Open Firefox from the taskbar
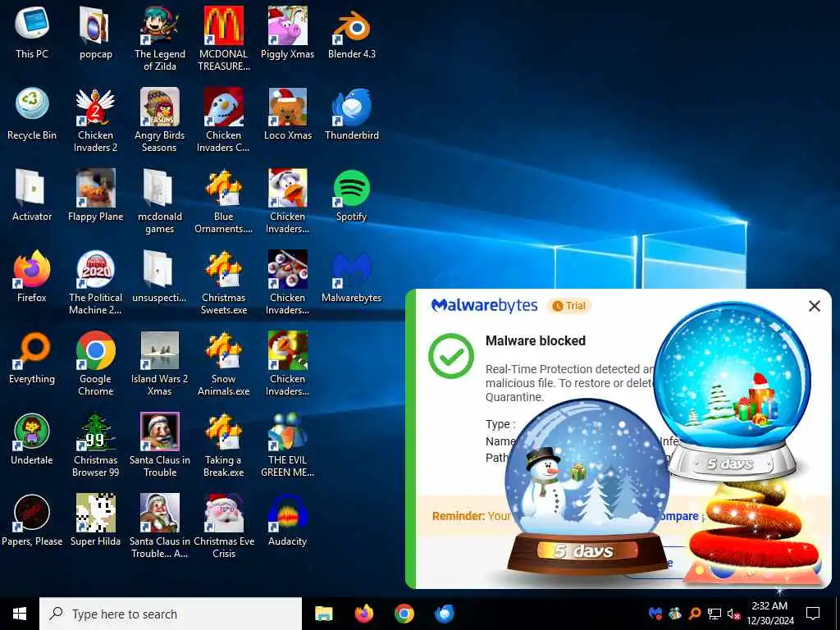Image resolution: width=840 pixels, height=630 pixels. (363, 614)
